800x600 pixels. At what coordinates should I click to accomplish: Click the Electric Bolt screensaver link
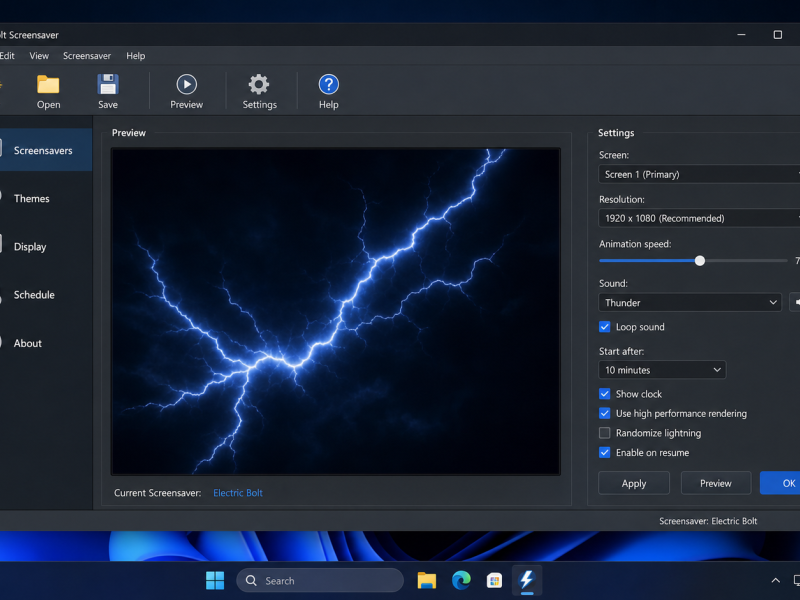click(x=238, y=493)
